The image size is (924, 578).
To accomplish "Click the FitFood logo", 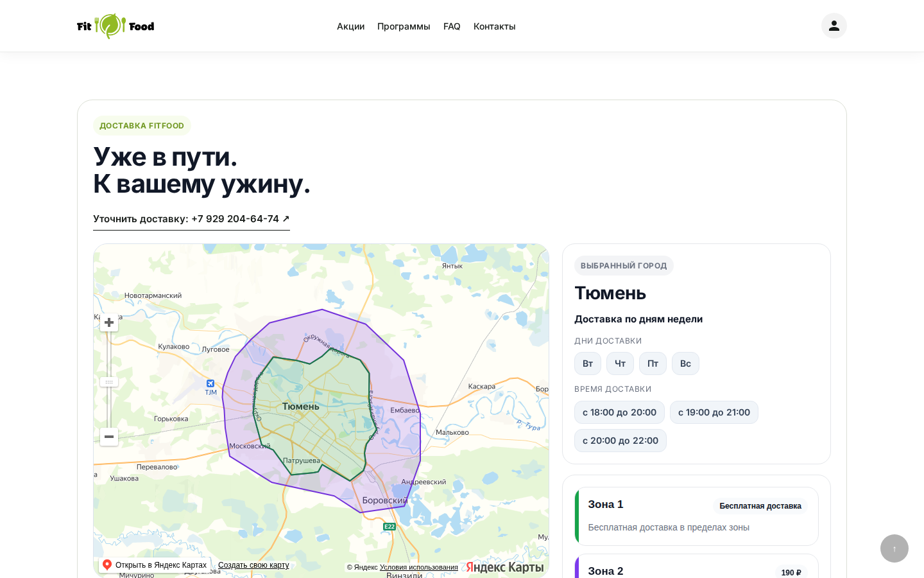I will click(116, 26).
